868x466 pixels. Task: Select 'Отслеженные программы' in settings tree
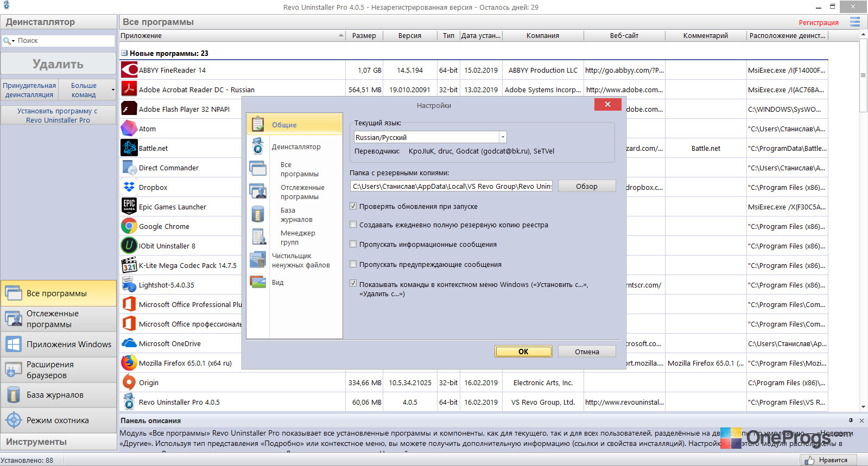click(x=302, y=192)
